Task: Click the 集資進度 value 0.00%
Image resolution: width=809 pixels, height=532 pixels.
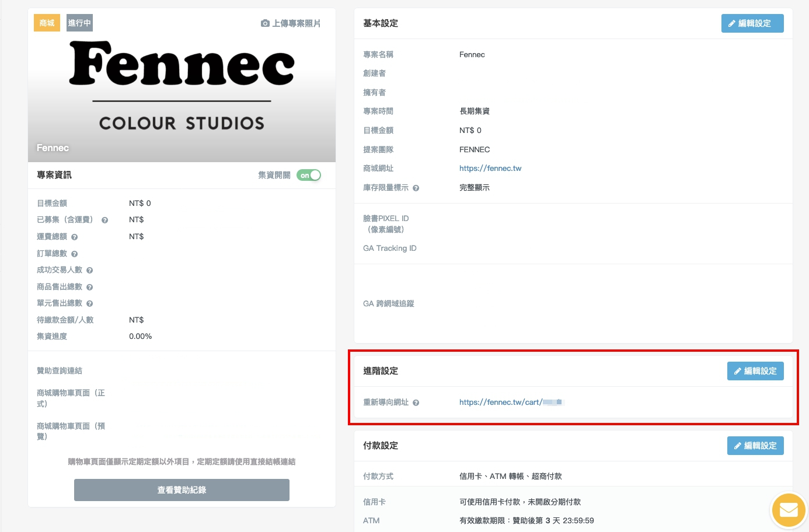Action: pos(140,337)
